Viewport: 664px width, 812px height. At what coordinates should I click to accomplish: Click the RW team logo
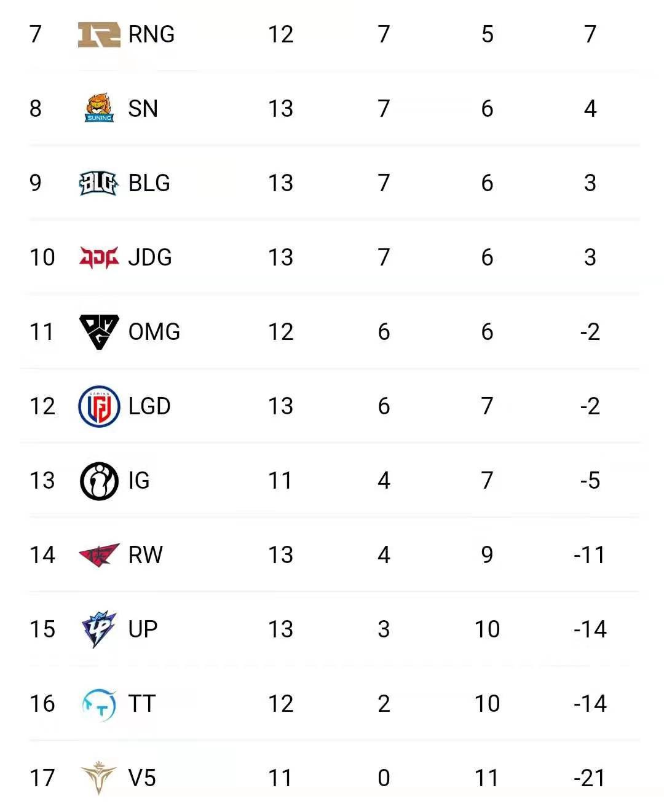(x=98, y=555)
